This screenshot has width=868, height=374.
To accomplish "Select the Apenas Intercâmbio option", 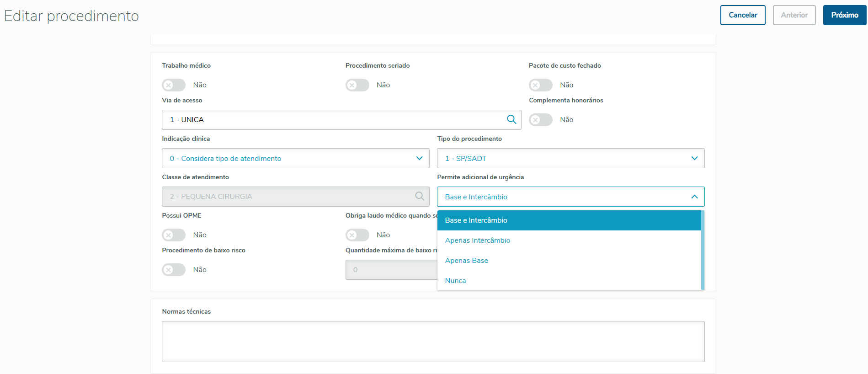I will (x=478, y=240).
